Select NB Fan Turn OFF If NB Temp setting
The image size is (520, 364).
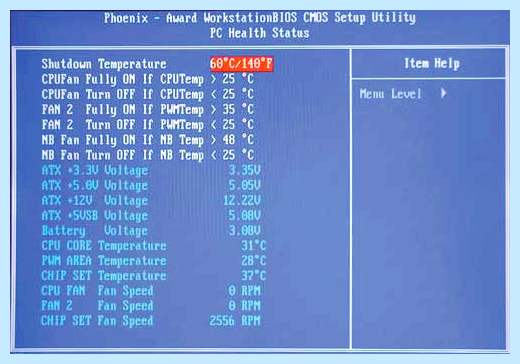(x=148, y=155)
